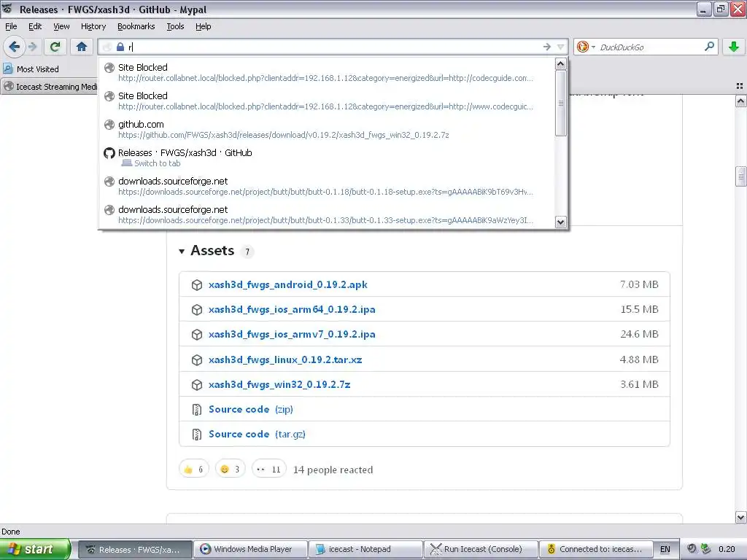This screenshot has width=747, height=560.
Task: Open the File menu
Action: point(11,26)
